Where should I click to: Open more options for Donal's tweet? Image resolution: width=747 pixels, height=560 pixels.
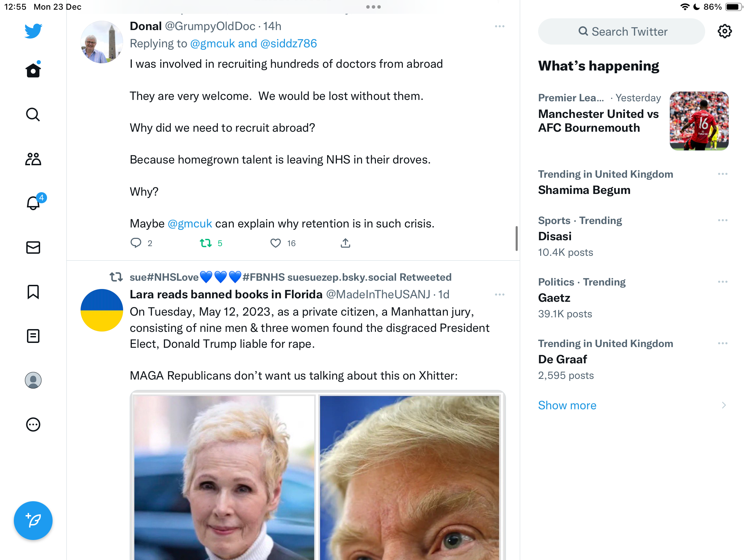[500, 26]
